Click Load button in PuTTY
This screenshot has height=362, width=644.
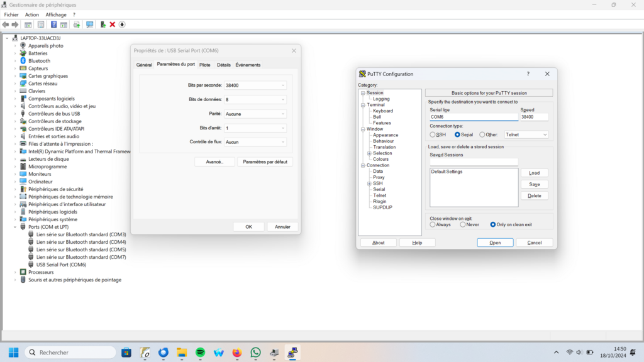[535, 173]
